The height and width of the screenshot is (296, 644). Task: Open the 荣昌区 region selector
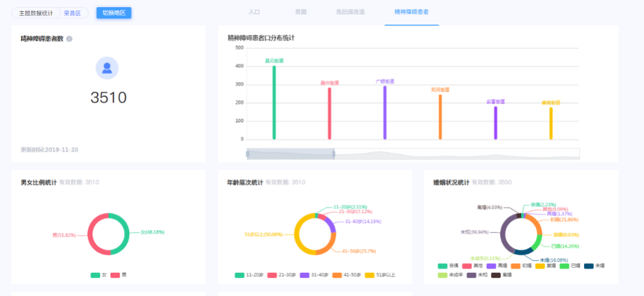coord(72,13)
